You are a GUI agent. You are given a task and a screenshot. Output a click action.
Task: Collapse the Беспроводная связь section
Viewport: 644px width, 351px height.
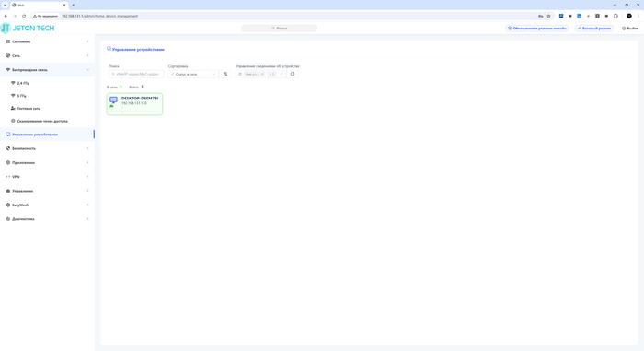[47, 70]
